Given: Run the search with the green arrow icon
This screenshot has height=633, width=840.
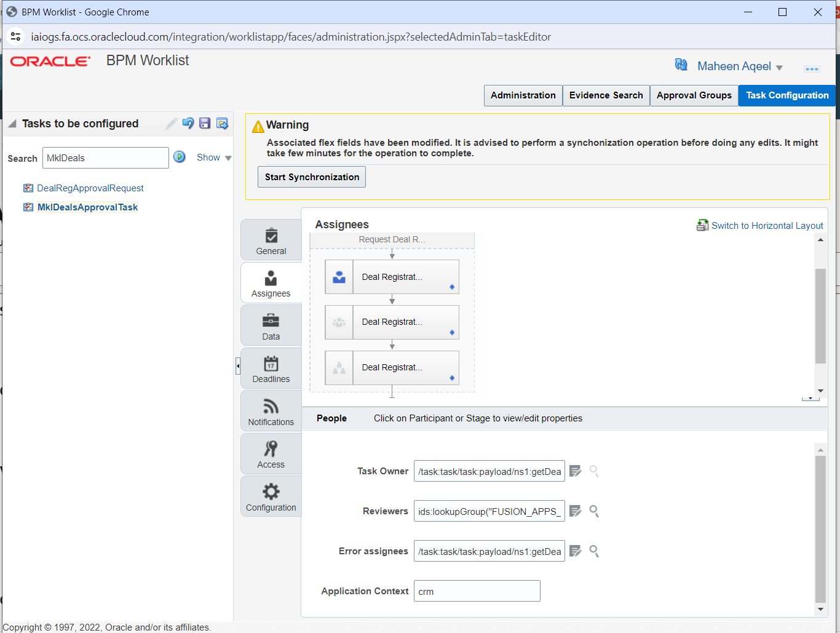Looking at the screenshot, I should click(x=179, y=157).
